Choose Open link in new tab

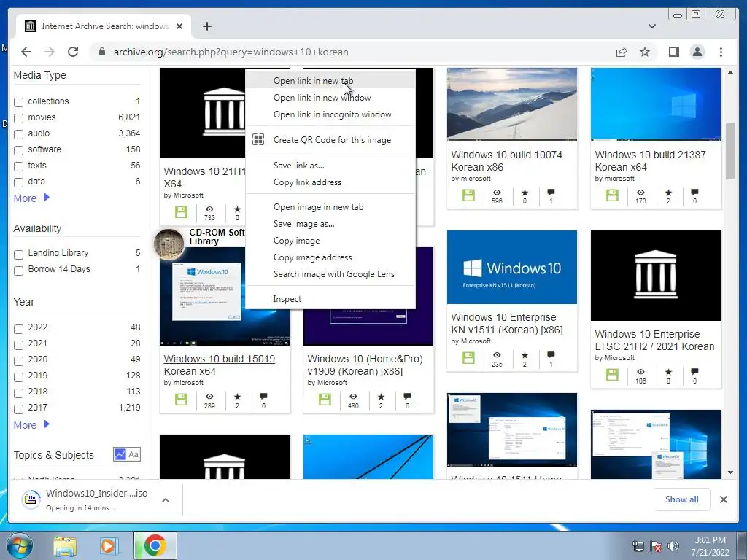330,80
